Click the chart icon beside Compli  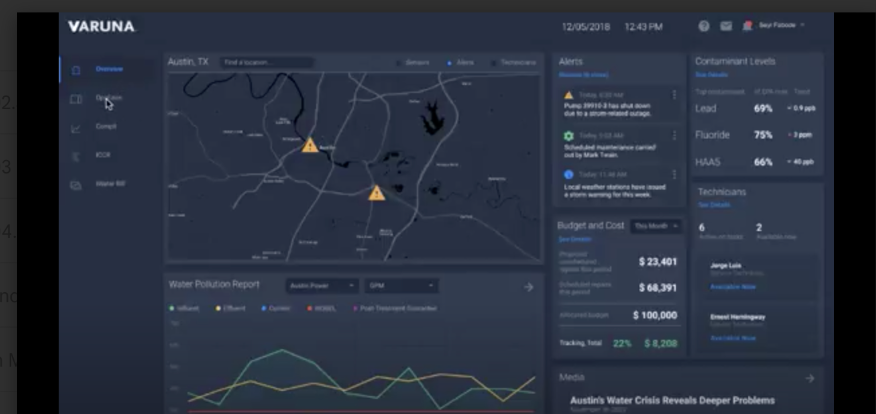[76, 128]
